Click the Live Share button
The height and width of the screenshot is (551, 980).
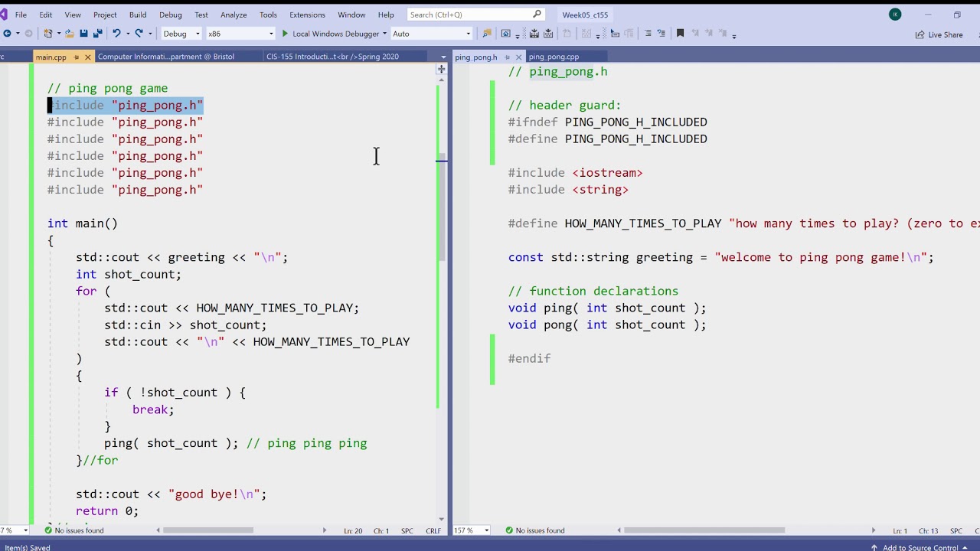939,34
